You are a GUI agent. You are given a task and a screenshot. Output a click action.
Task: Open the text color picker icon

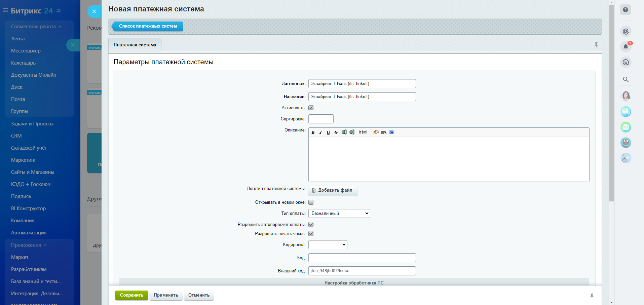pyautogui.click(x=384, y=132)
